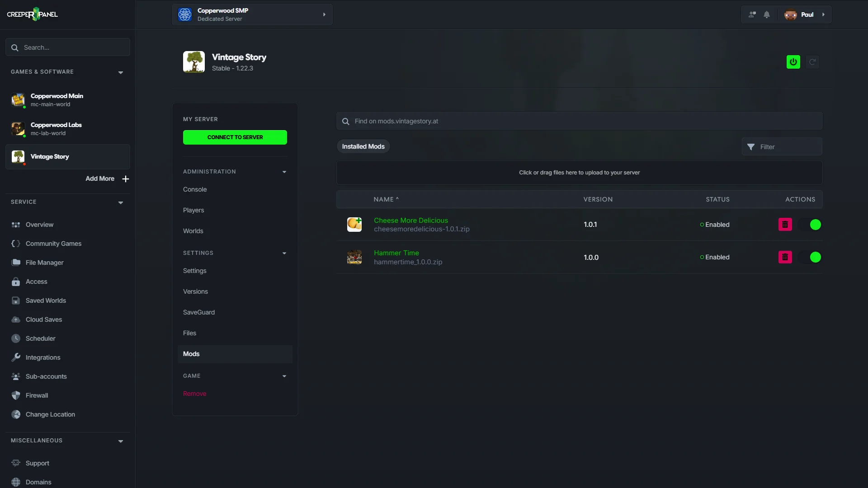Click Paul's avatar icon
868x488 pixels.
click(x=791, y=14)
